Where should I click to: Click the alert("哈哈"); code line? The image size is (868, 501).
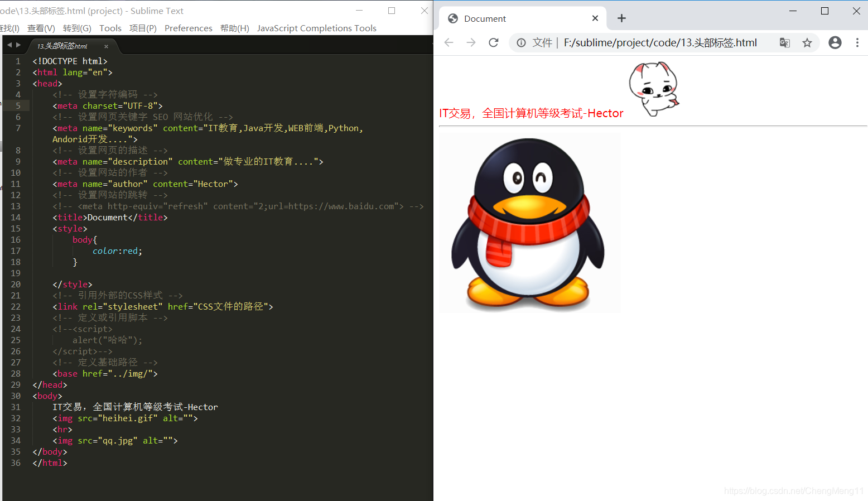tap(107, 340)
